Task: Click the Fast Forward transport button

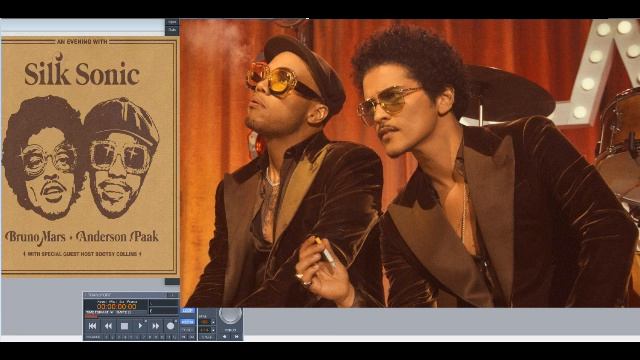Action: tap(156, 326)
